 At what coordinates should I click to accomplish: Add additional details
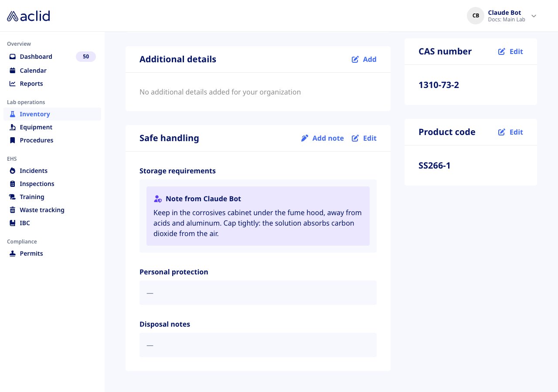tap(364, 59)
